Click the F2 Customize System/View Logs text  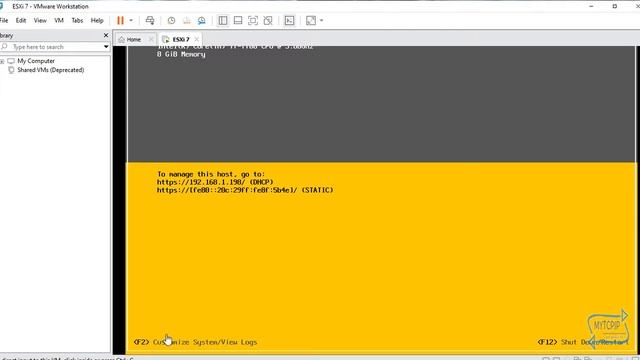pyautogui.click(x=196, y=342)
